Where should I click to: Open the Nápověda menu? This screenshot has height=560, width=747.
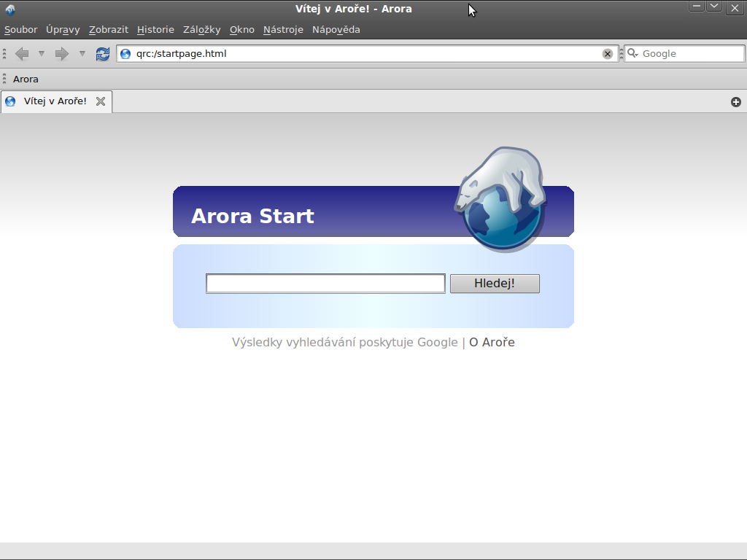coord(336,29)
